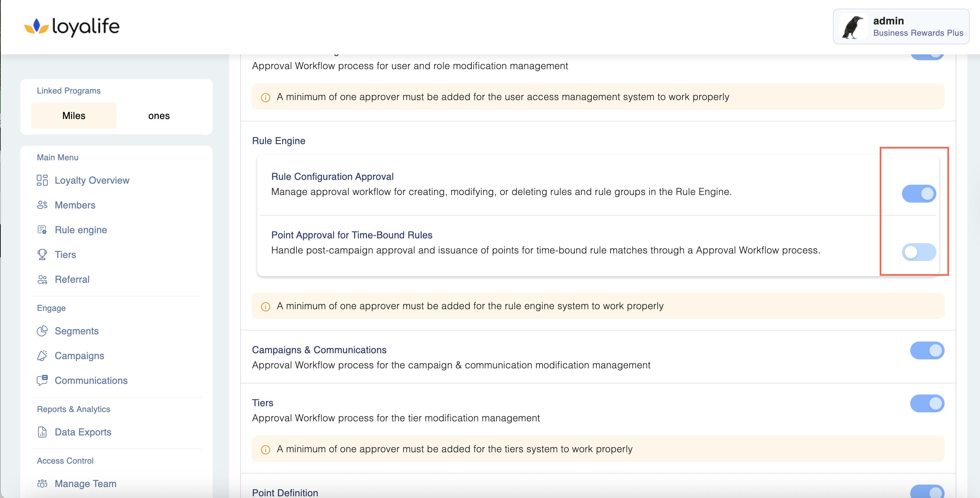Select the ones linked program tab
Image resolution: width=980 pixels, height=498 pixels.
pos(159,116)
